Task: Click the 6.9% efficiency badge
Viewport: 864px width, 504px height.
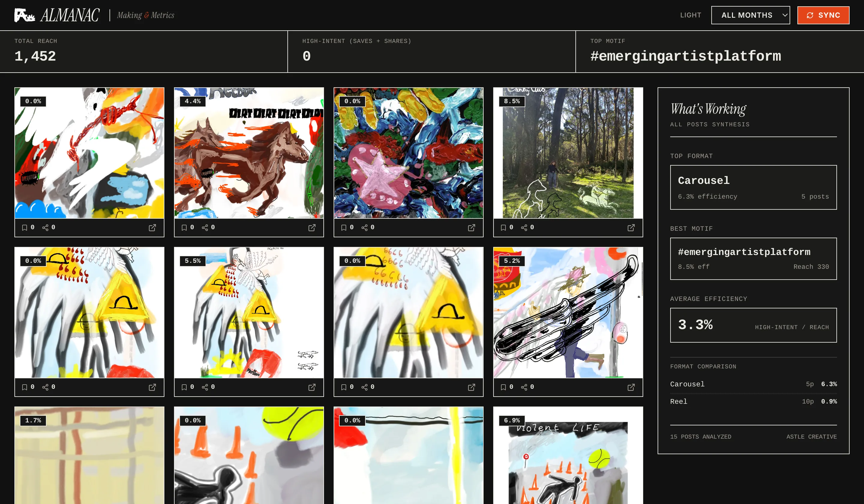Action: (x=512, y=420)
